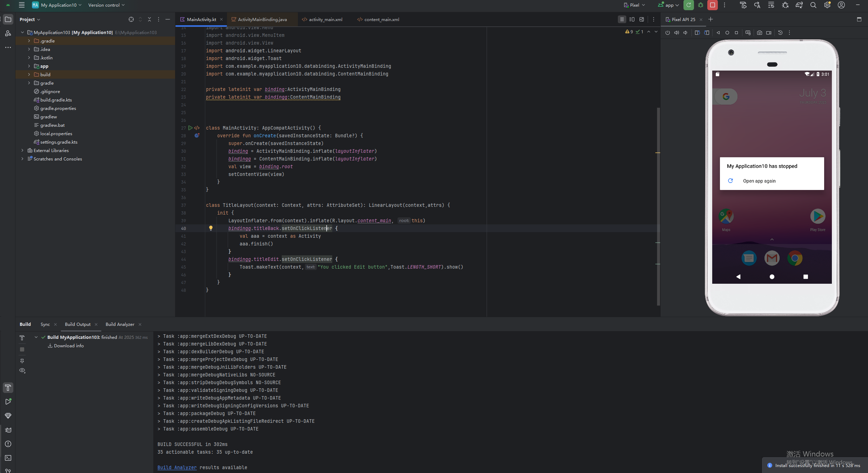Click Search Everywhere magnifier icon
This screenshot has height=473, width=868.
coord(813,5)
